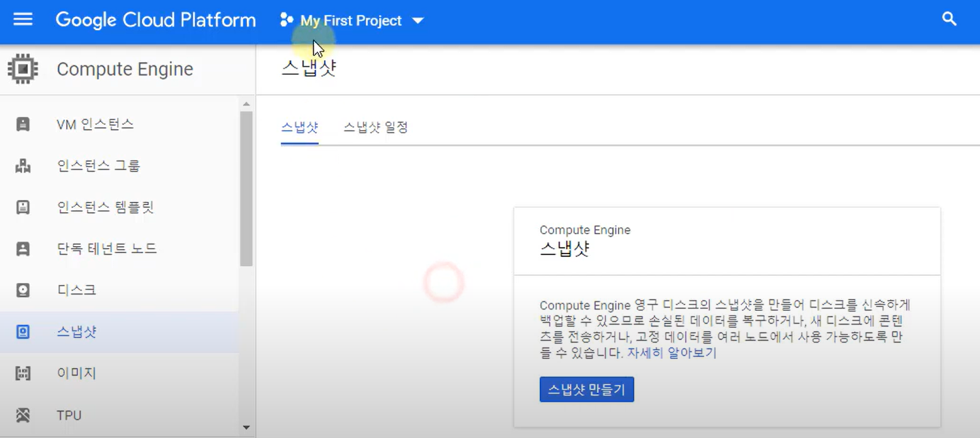
Task: Click the sidebar scrollbar down arrow
Action: point(246,428)
